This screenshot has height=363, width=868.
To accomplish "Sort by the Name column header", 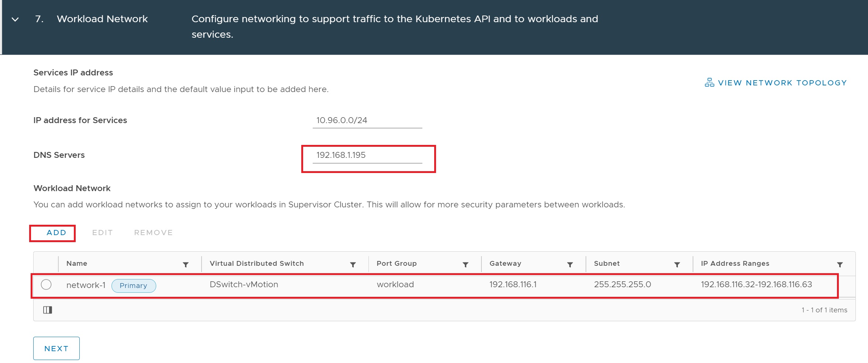I will pos(77,264).
